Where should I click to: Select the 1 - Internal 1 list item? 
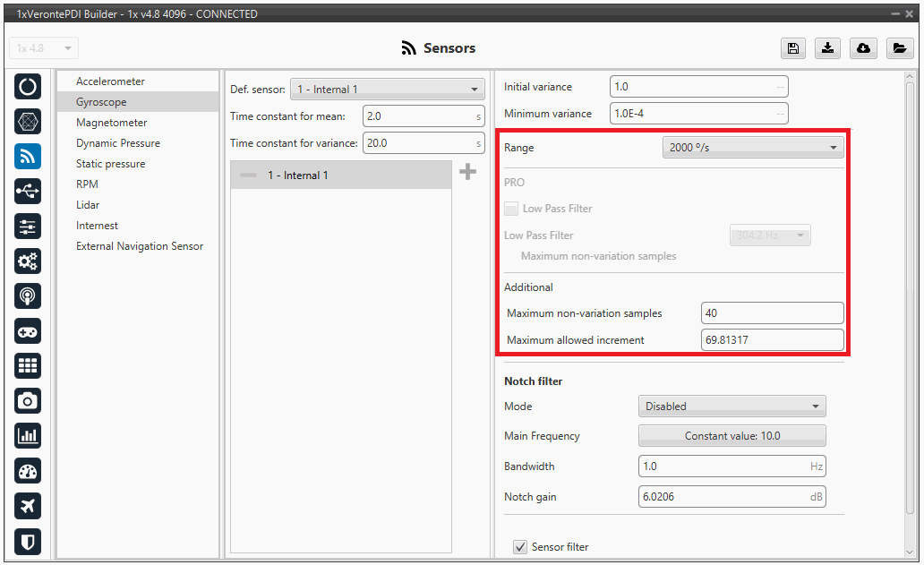tap(340, 175)
